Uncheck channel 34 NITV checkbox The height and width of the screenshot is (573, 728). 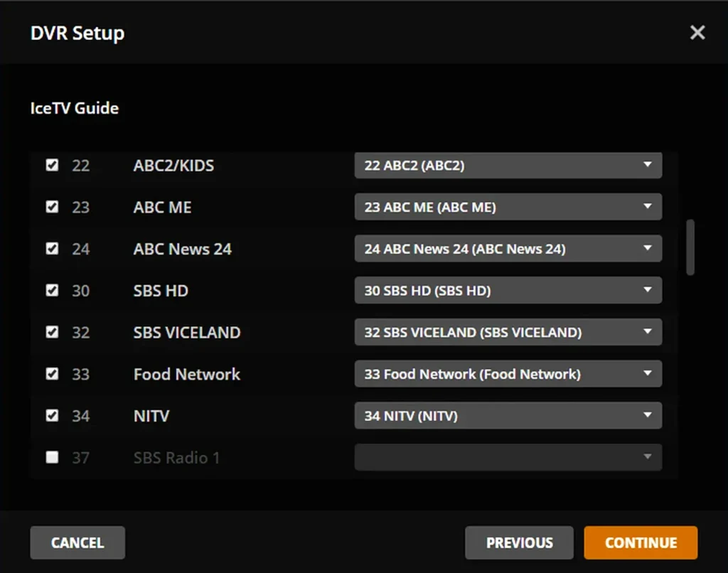tap(52, 415)
